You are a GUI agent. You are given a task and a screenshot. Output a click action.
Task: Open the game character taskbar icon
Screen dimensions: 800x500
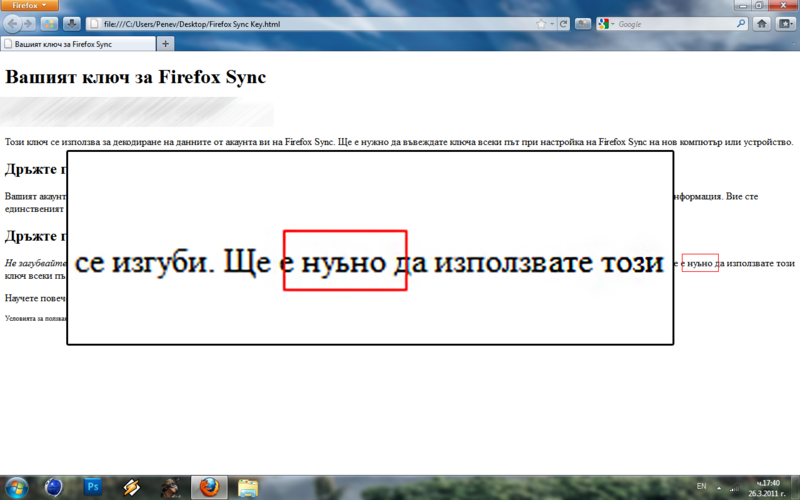point(170,488)
